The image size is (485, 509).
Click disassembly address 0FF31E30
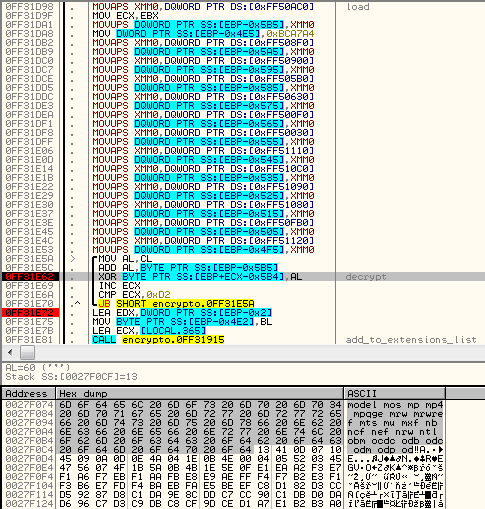29,205
